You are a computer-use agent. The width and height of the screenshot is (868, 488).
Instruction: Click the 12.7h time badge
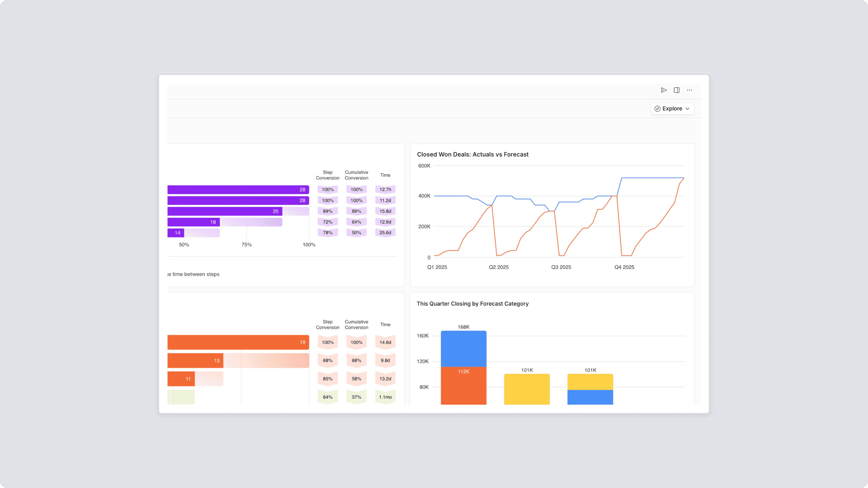pos(385,189)
